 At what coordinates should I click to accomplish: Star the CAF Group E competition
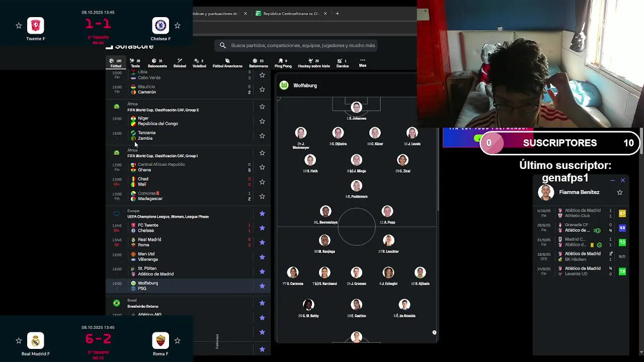(x=262, y=107)
